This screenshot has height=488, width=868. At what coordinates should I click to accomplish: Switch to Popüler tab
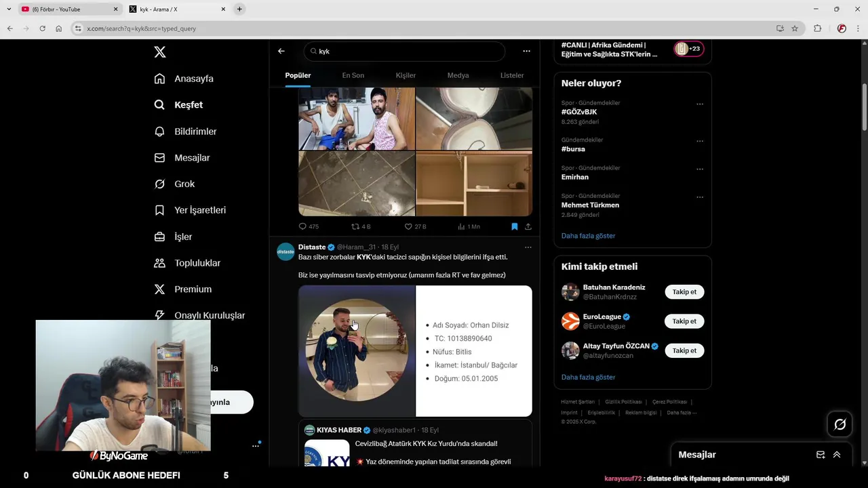(x=298, y=75)
